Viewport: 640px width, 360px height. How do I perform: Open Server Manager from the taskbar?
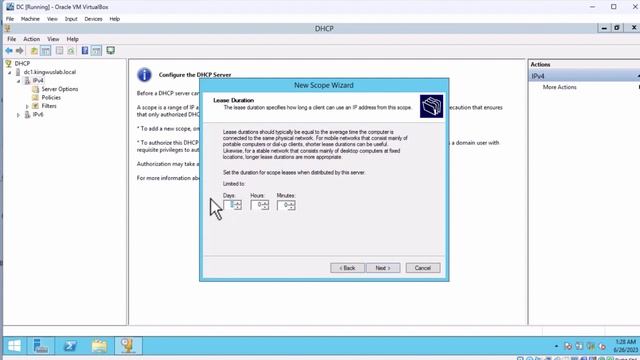40,346
